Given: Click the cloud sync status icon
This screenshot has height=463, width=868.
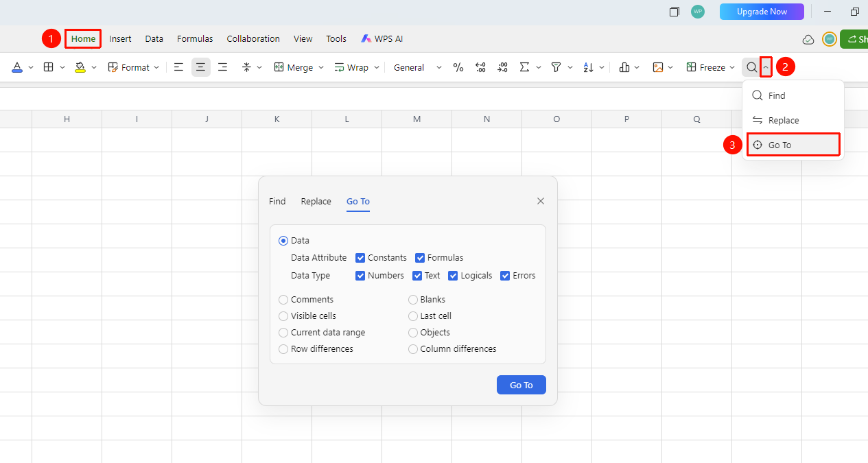Looking at the screenshot, I should point(808,39).
